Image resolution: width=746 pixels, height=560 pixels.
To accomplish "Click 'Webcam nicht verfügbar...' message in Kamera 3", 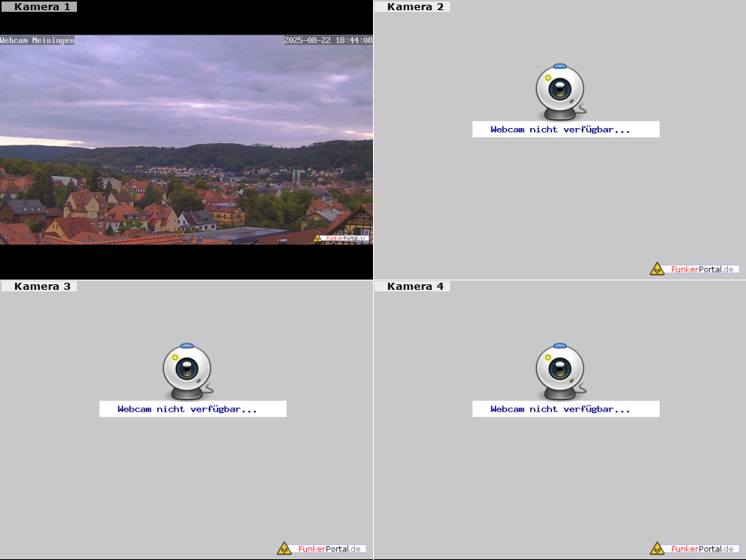I will pyautogui.click(x=192, y=409).
